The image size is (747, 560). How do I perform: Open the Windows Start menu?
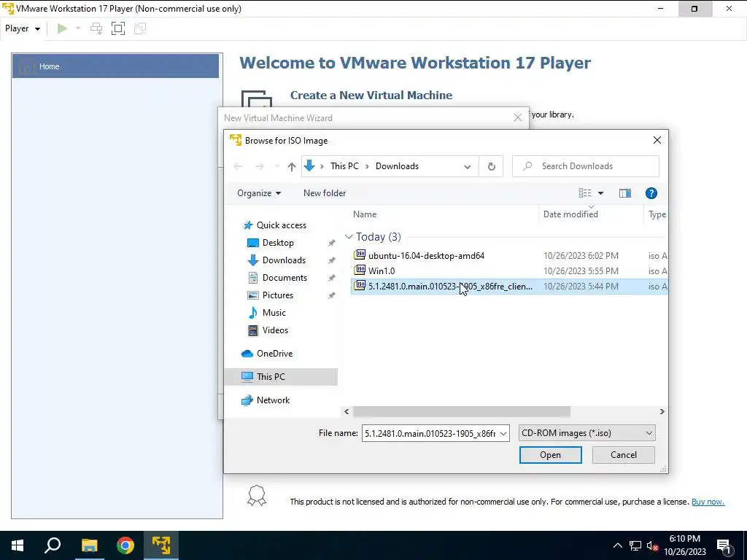click(x=18, y=545)
